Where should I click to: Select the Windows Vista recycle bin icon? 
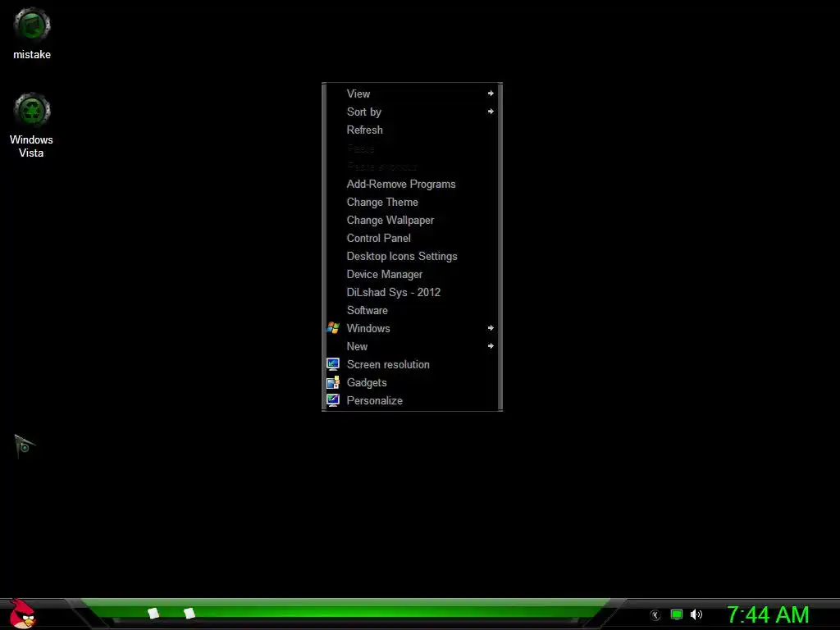[x=32, y=126]
